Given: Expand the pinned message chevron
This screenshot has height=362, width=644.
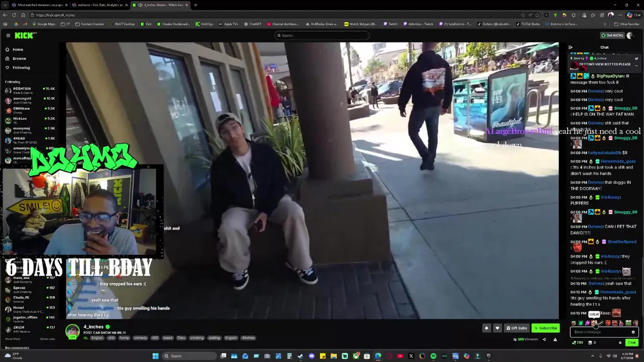Looking at the screenshot, I should click(636, 65).
